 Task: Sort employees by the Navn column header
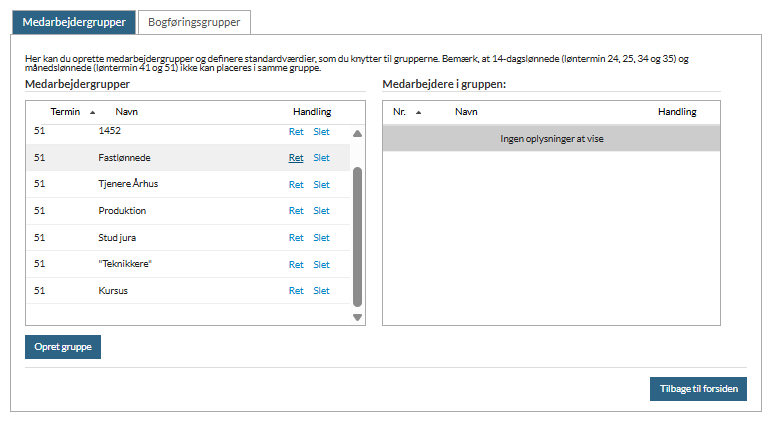466,112
